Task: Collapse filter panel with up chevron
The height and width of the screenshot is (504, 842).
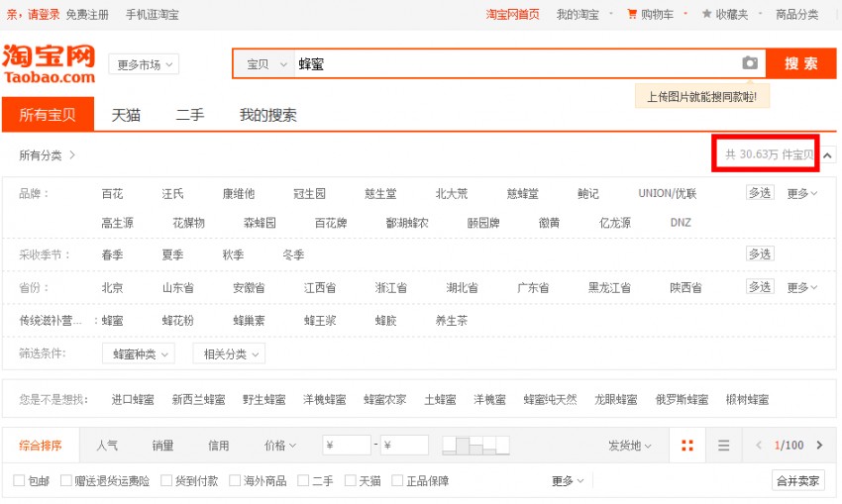Action: coord(827,155)
